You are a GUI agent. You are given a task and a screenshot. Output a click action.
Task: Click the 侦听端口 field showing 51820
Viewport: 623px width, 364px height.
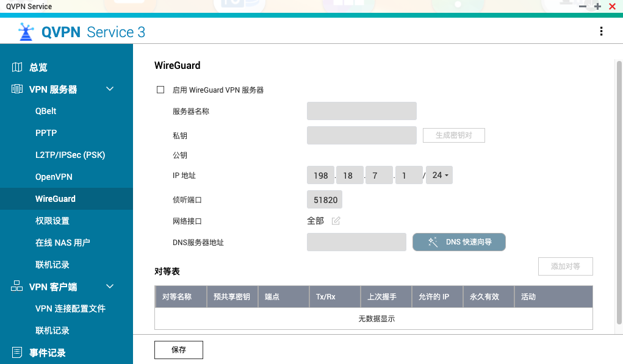[x=324, y=199]
